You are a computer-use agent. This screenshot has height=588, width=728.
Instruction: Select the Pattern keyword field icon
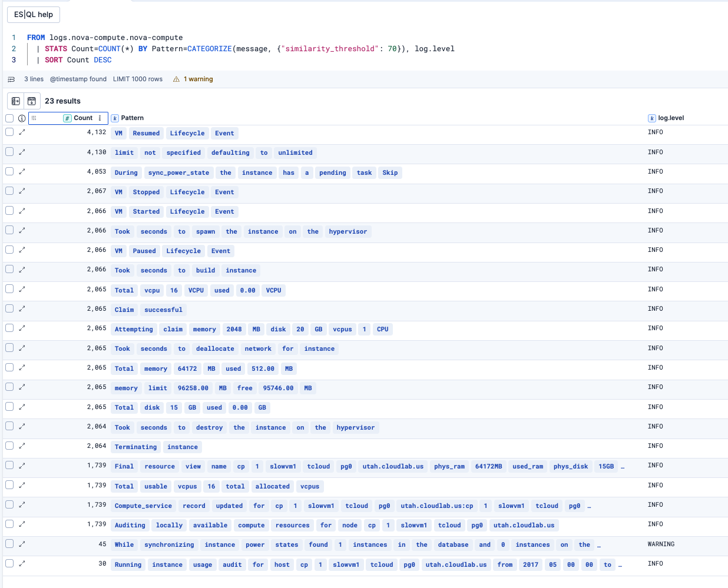115,118
